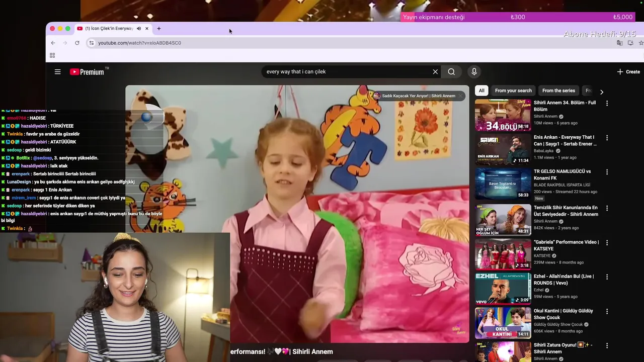Open Enis Arıkan Saygı1 thumbnail
The image size is (644, 362).
503,149
